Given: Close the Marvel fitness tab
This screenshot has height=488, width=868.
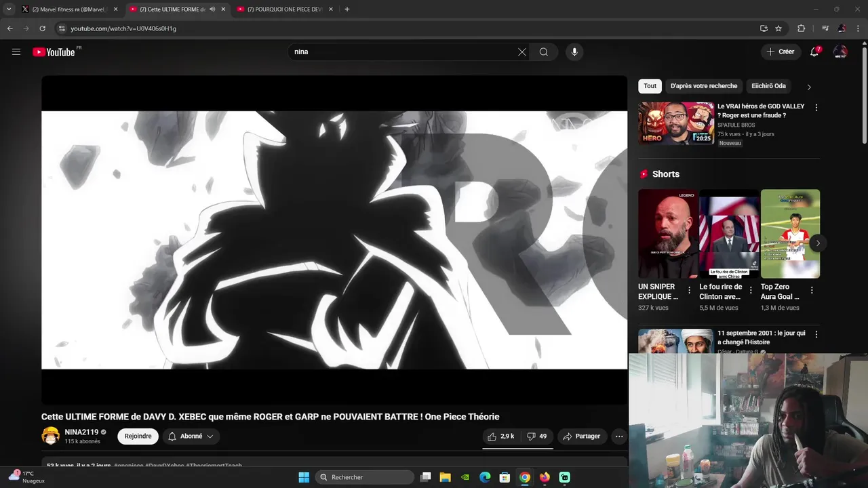Looking at the screenshot, I should (x=115, y=9).
